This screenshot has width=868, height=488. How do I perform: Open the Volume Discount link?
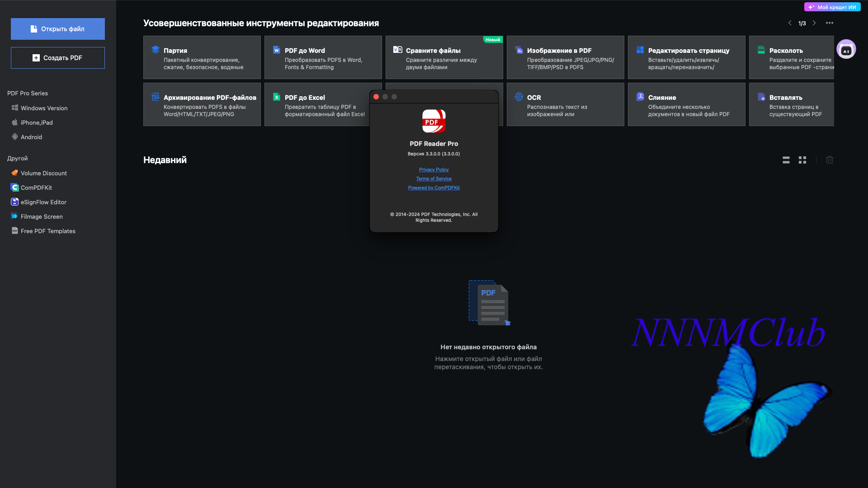pyautogui.click(x=43, y=173)
